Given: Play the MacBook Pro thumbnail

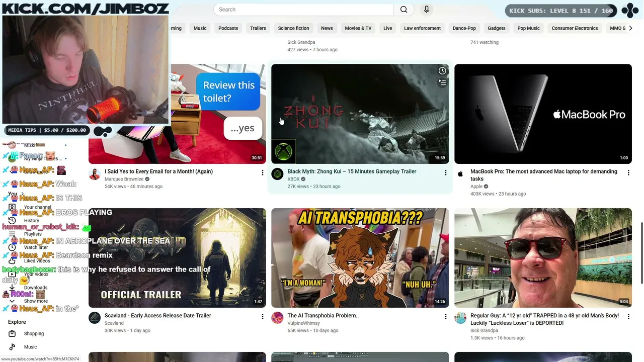Looking at the screenshot, I should pyautogui.click(x=543, y=114).
